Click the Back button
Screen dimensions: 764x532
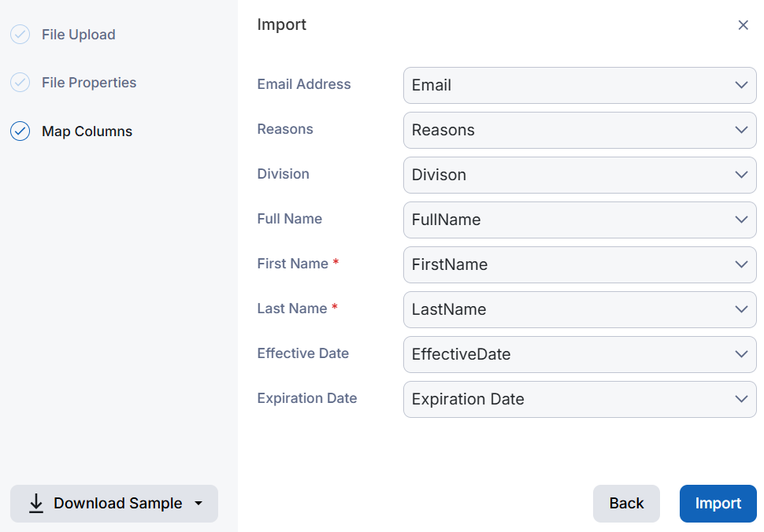pos(626,503)
